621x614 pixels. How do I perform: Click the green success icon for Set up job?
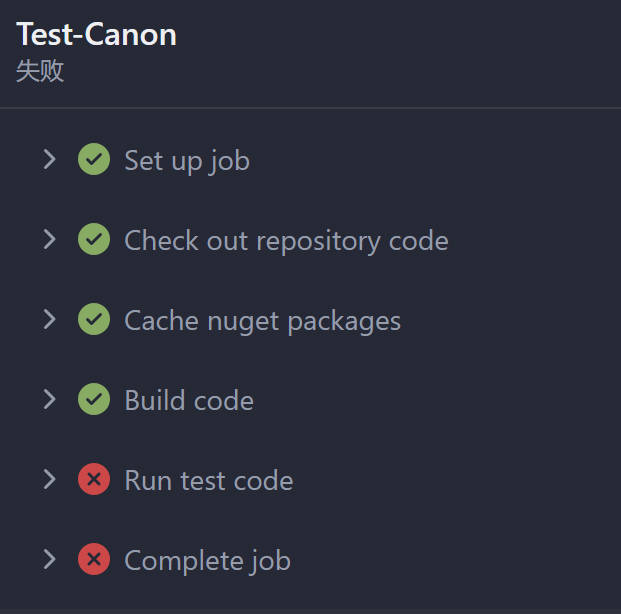pyautogui.click(x=94, y=159)
